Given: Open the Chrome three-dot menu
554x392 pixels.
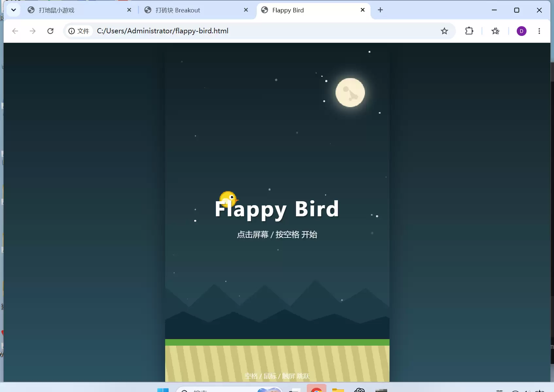Looking at the screenshot, I should 539,31.
